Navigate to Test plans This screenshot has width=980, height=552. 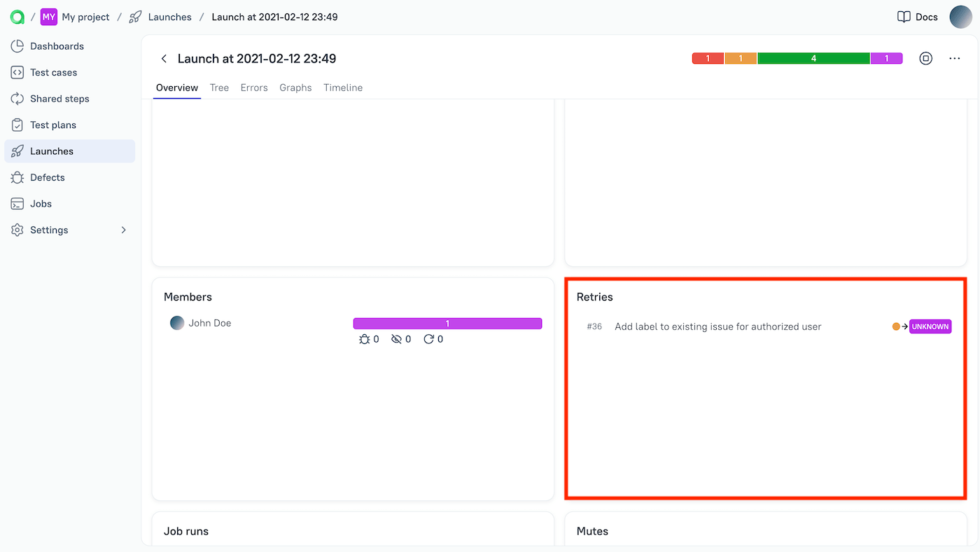coord(53,124)
